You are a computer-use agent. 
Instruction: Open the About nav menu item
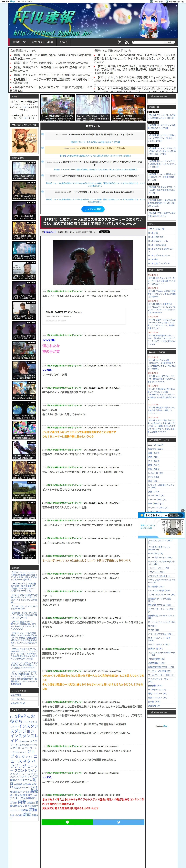pos(63,42)
